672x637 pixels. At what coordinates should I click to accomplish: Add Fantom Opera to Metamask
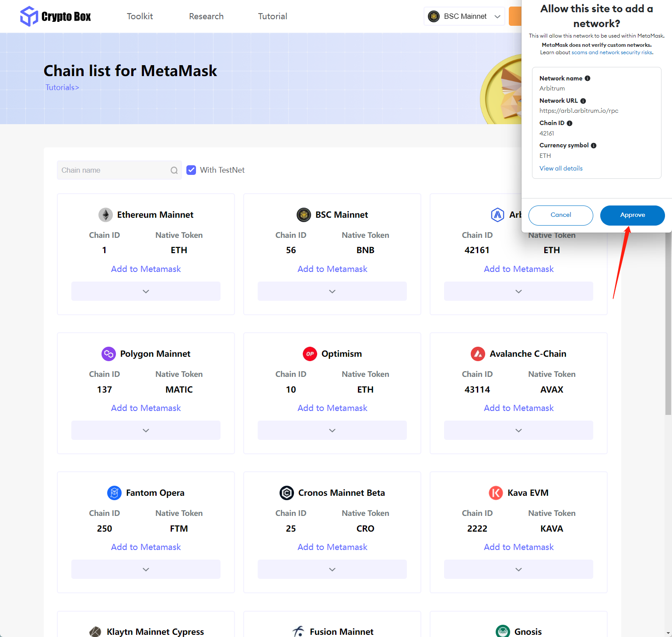click(x=146, y=547)
